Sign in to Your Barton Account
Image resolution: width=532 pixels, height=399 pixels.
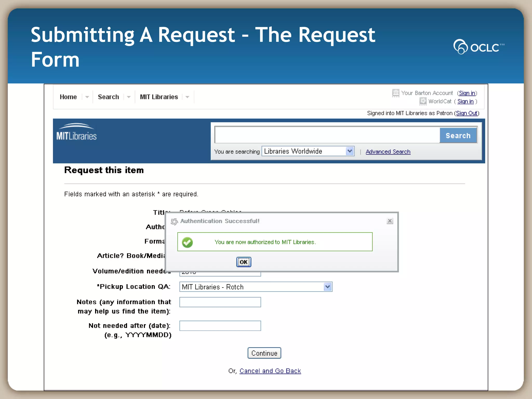coord(467,93)
